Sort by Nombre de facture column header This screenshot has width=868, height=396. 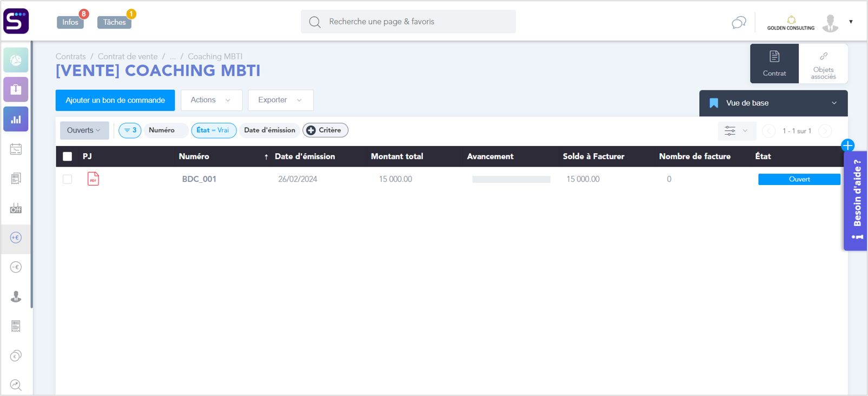click(695, 156)
